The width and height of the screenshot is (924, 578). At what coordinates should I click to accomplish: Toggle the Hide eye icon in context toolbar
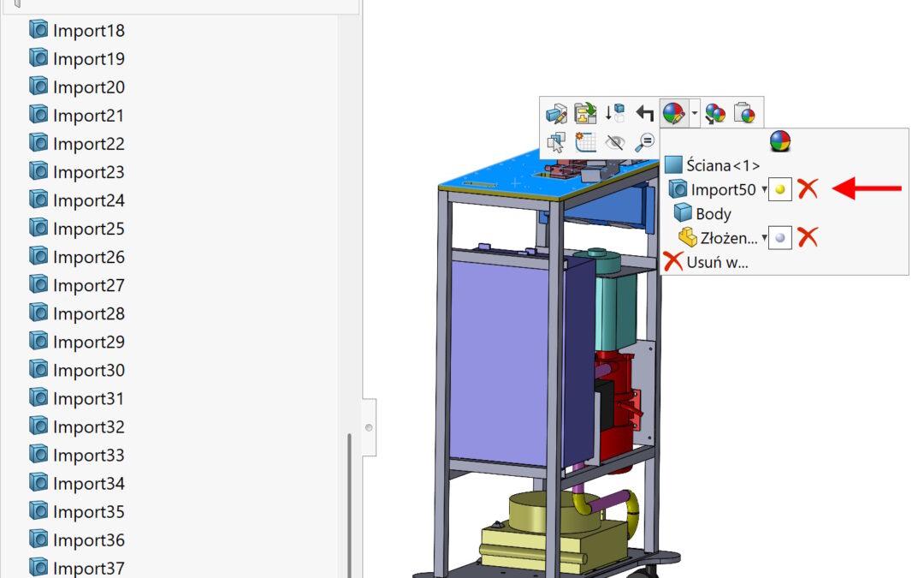(x=614, y=142)
